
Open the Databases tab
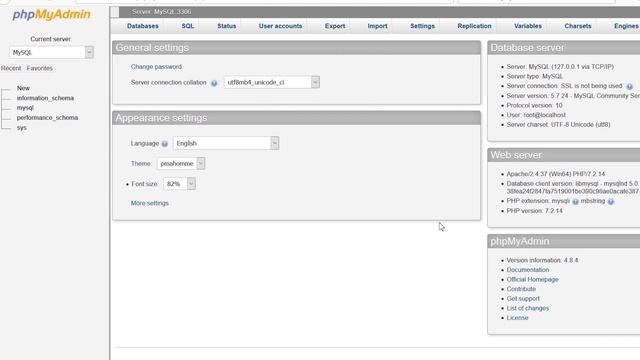(142, 26)
